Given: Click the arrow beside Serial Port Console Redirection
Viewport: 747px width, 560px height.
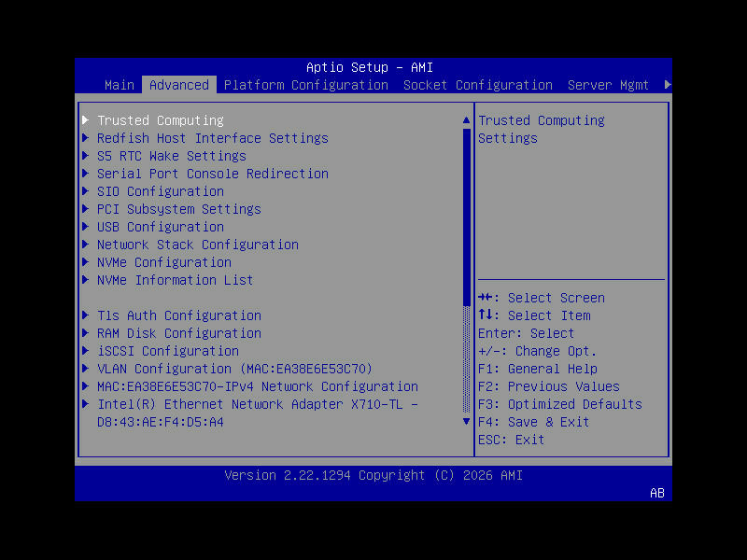Looking at the screenshot, I should pos(86,174).
